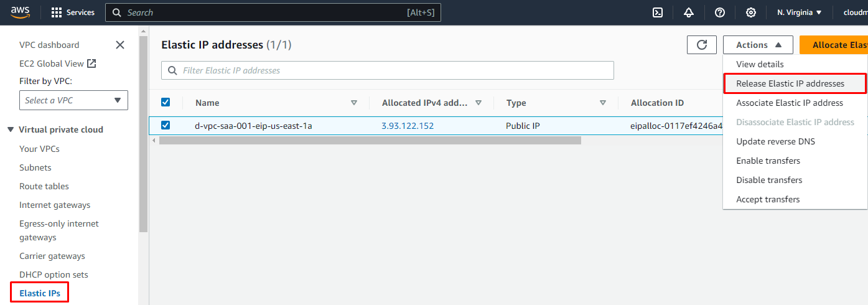
Task: Open the 3.93.122.152 address link
Action: point(408,126)
